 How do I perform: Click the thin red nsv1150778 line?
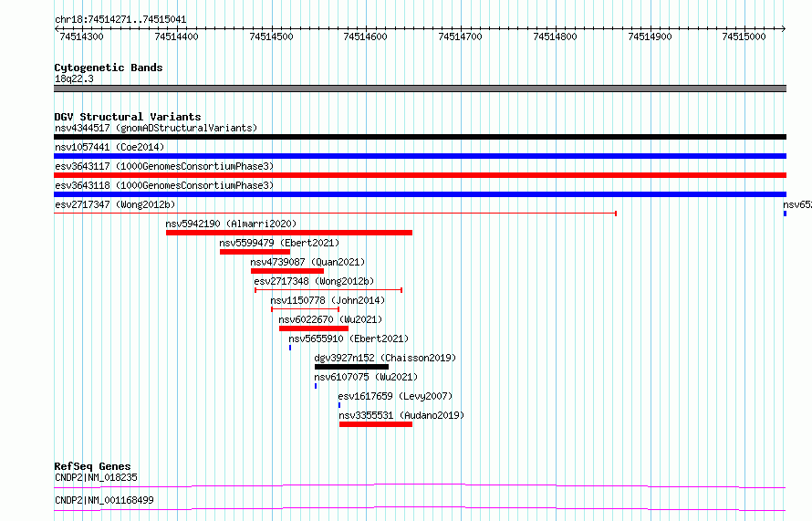pyautogui.click(x=305, y=309)
